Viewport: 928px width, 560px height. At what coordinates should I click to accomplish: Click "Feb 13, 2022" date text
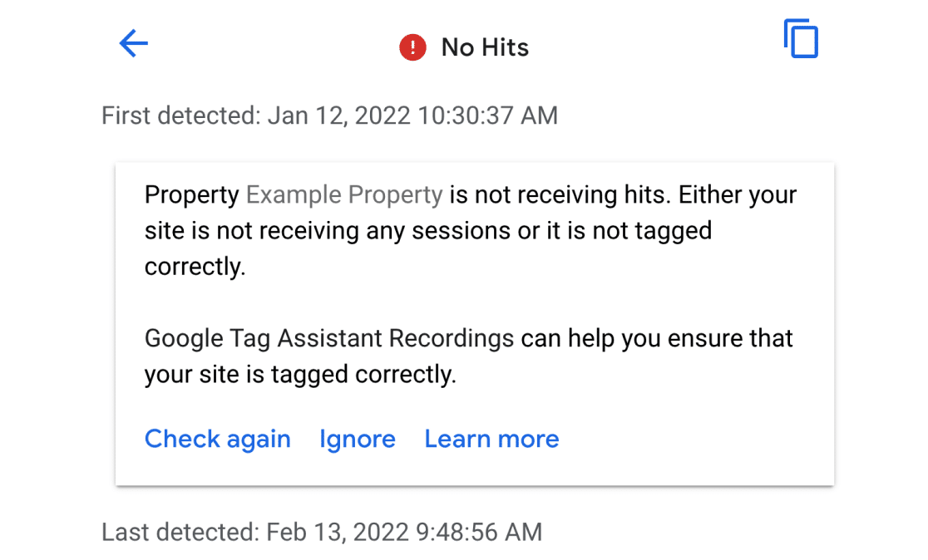click(338, 532)
